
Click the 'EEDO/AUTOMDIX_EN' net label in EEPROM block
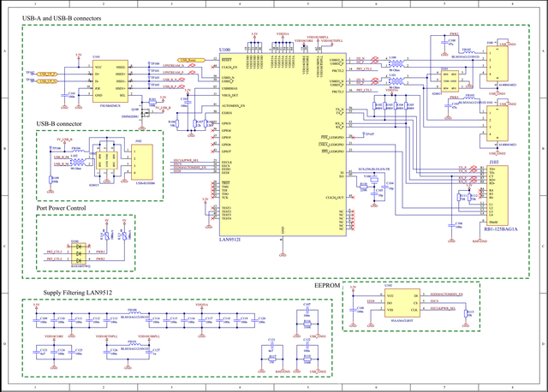pyautogui.click(x=447, y=294)
